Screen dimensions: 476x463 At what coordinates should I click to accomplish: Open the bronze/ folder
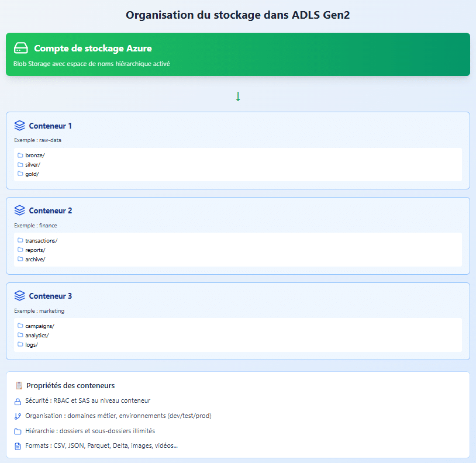(x=34, y=156)
